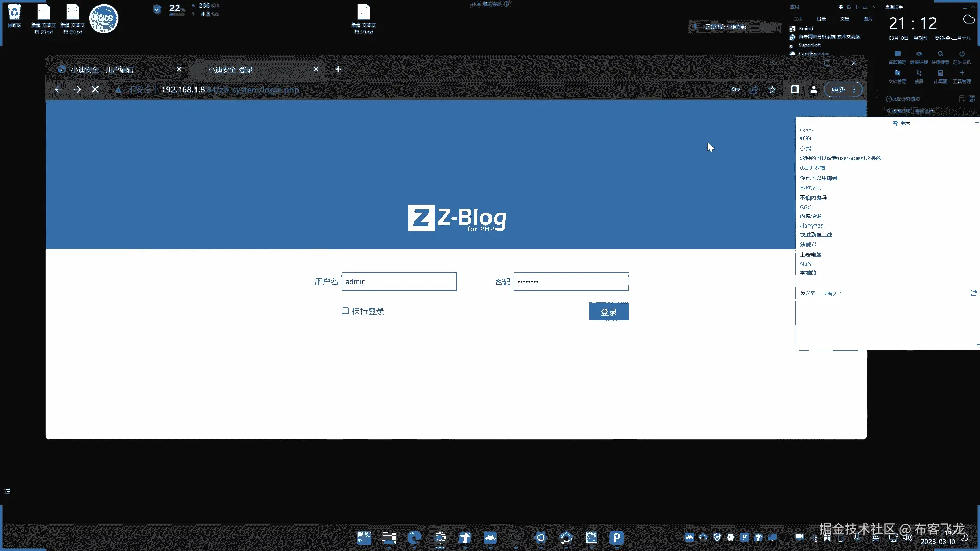Click the 用户名 username input field
Screen dimensions: 980x551
click(x=399, y=282)
